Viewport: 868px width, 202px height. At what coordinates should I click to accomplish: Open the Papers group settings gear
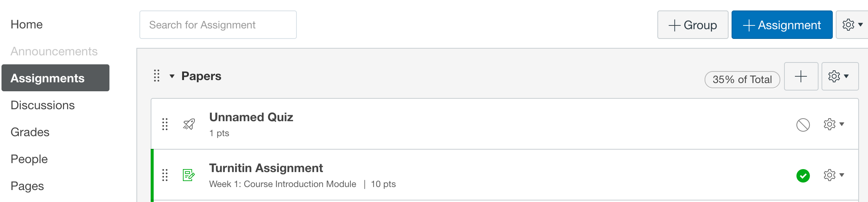click(x=840, y=76)
